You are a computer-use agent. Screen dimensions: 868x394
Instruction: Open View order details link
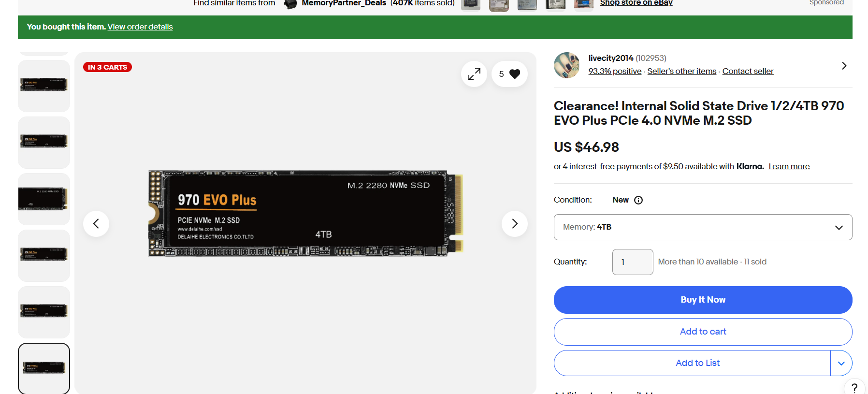click(x=140, y=27)
